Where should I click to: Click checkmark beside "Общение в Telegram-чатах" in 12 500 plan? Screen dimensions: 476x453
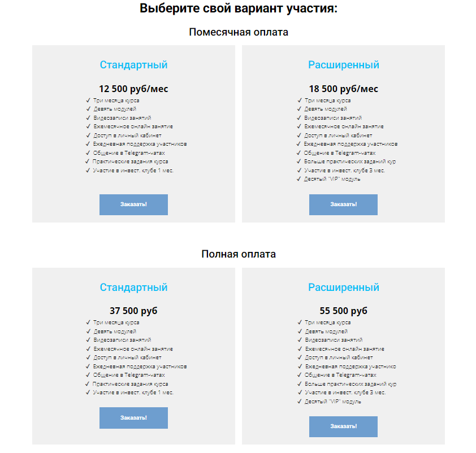88,153
